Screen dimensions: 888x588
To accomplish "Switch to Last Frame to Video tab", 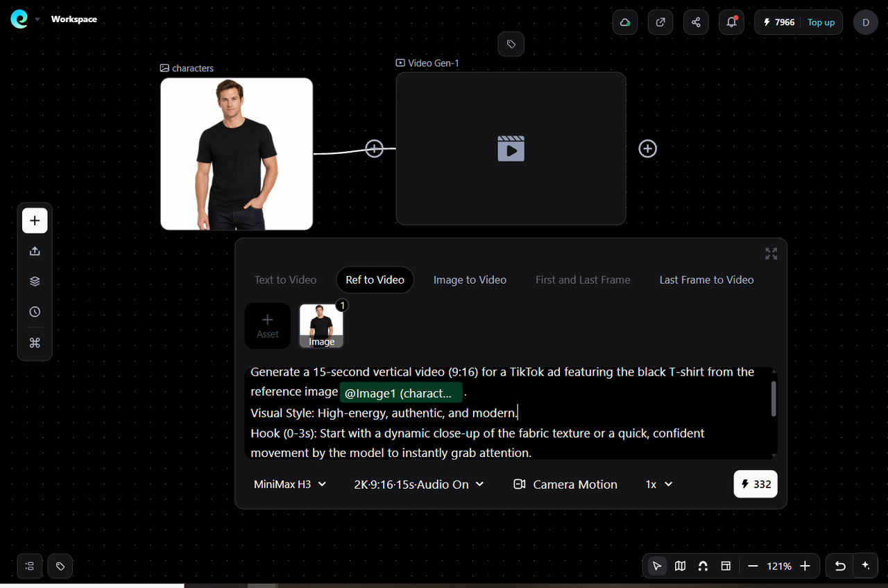I will point(706,280).
